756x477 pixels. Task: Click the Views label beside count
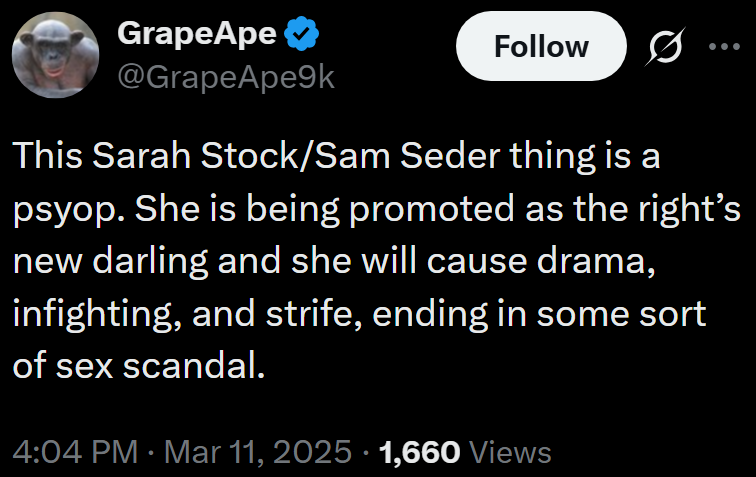coord(510,452)
